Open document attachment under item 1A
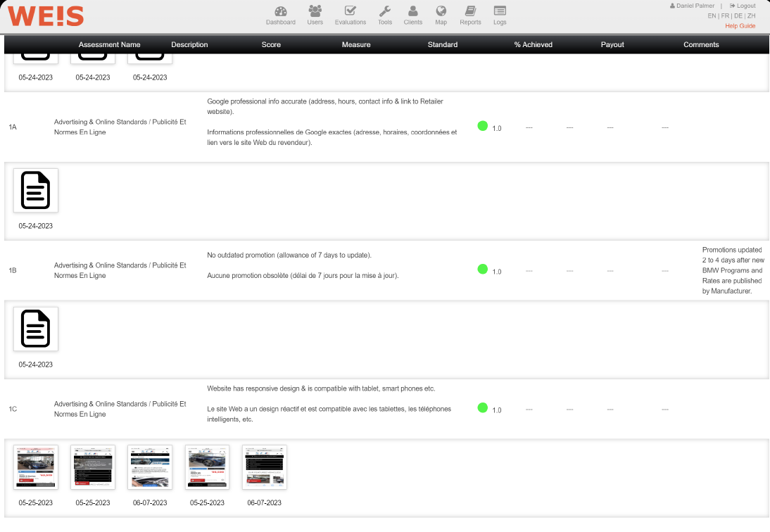770x532 pixels. (36, 190)
